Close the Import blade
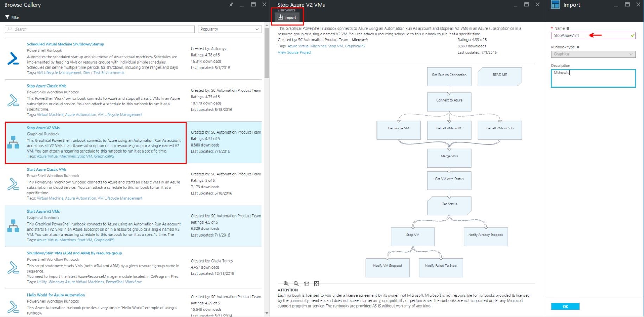Screen dimensions: 644x317 [x=638, y=5]
